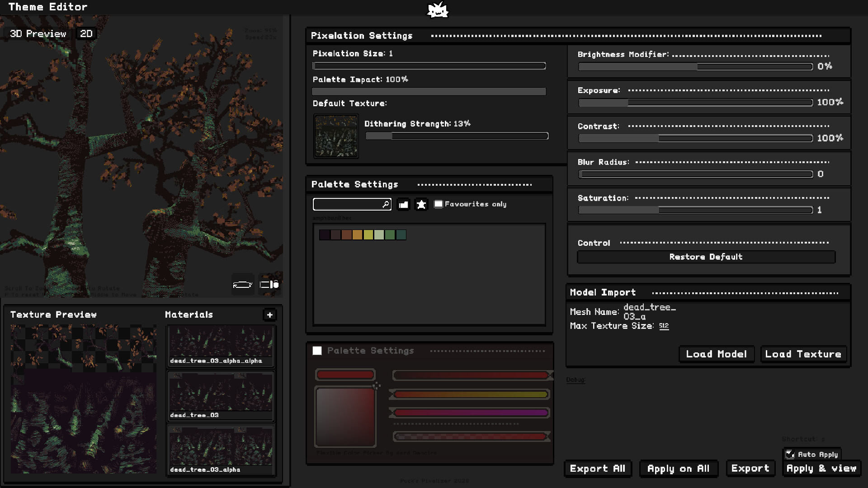Click the Default Texture thumbnail icon

336,136
